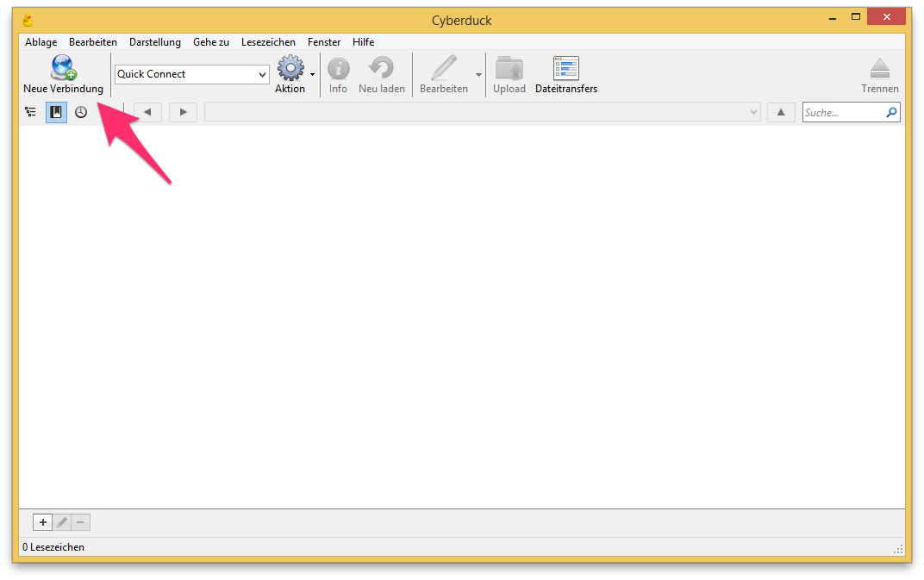This screenshot has width=924, height=580.
Task: Close the Cyberduck window
Action: pyautogui.click(x=886, y=16)
